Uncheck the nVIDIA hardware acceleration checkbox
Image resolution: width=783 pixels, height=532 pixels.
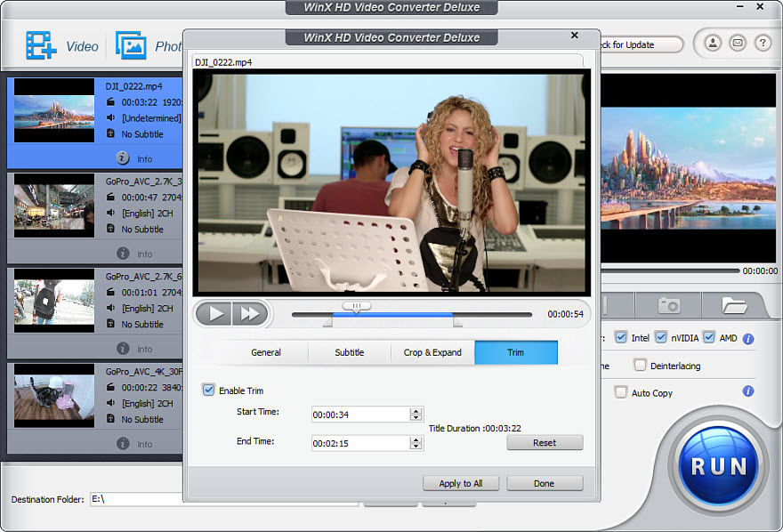pyautogui.click(x=660, y=338)
